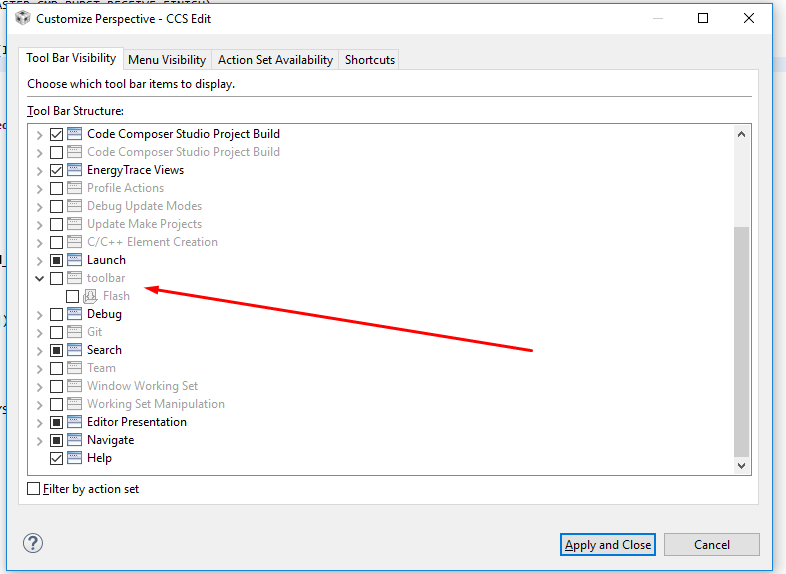
Task: Toggle the Search checkbox
Action: coord(56,350)
